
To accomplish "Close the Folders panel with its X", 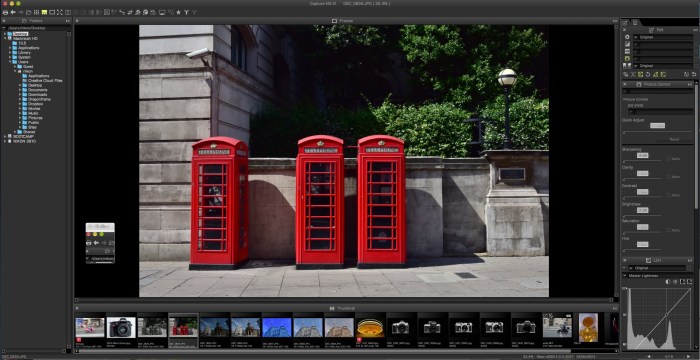I will point(4,21).
